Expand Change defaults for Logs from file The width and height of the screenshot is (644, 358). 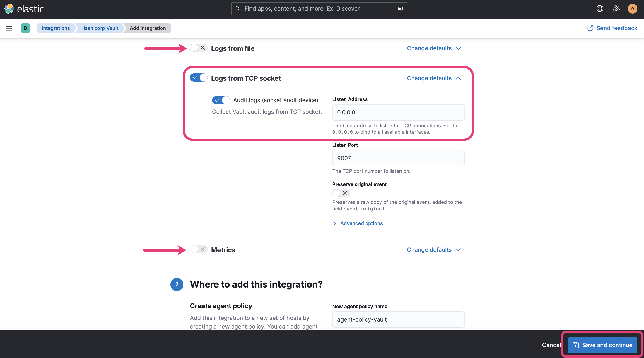434,48
